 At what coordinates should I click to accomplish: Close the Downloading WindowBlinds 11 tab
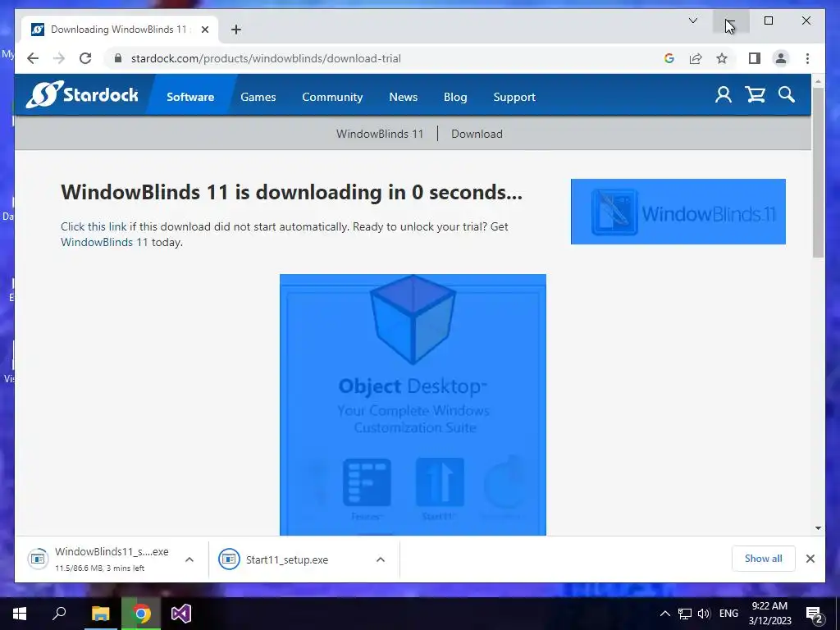pyautogui.click(x=204, y=30)
